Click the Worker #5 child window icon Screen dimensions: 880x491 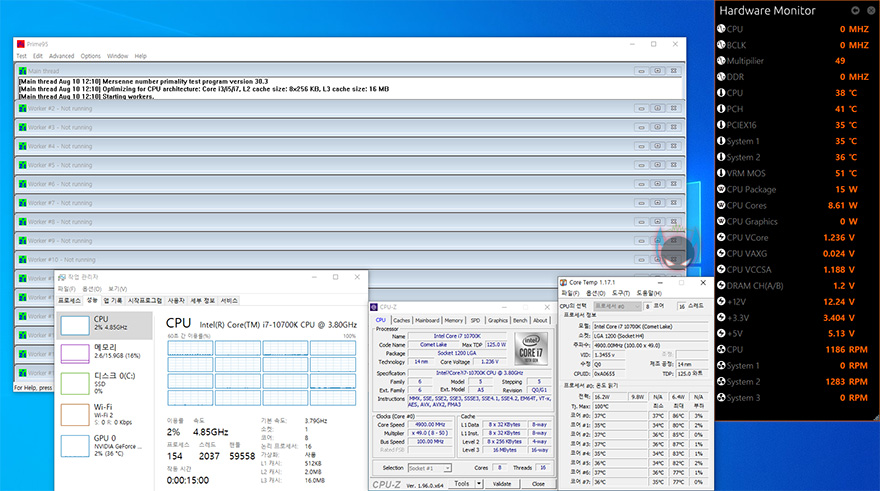22,165
